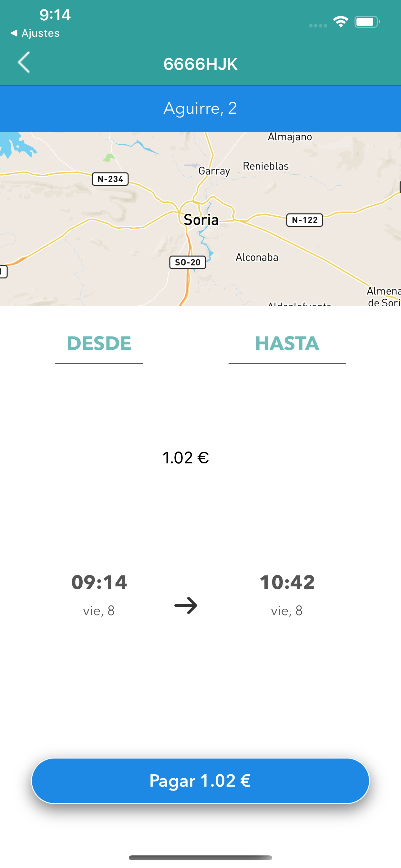Tap the home indicator bar
The image size is (401, 868).
click(x=200, y=858)
